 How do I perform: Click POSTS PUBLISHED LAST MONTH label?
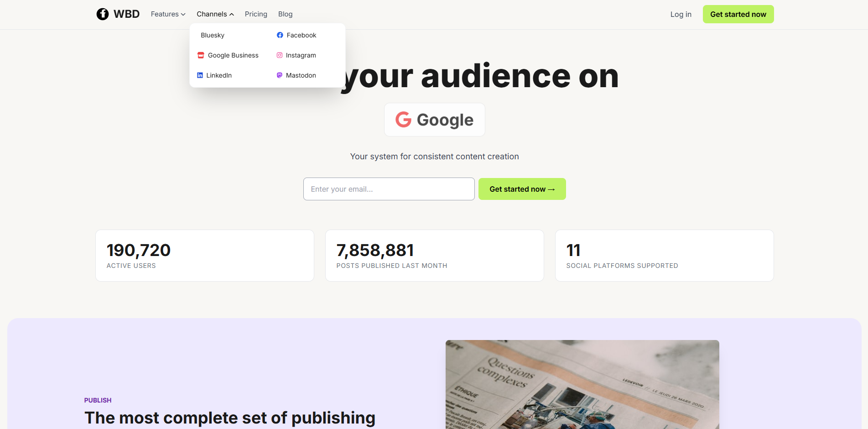tap(392, 266)
